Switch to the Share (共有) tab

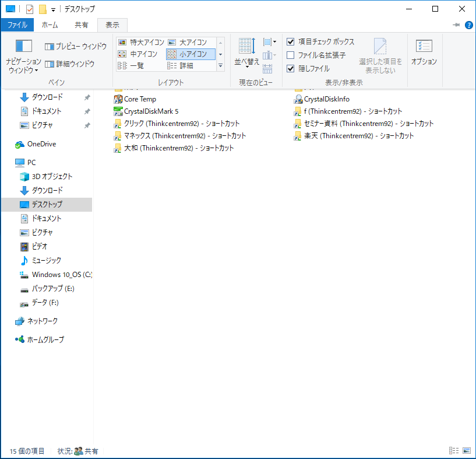tap(82, 25)
